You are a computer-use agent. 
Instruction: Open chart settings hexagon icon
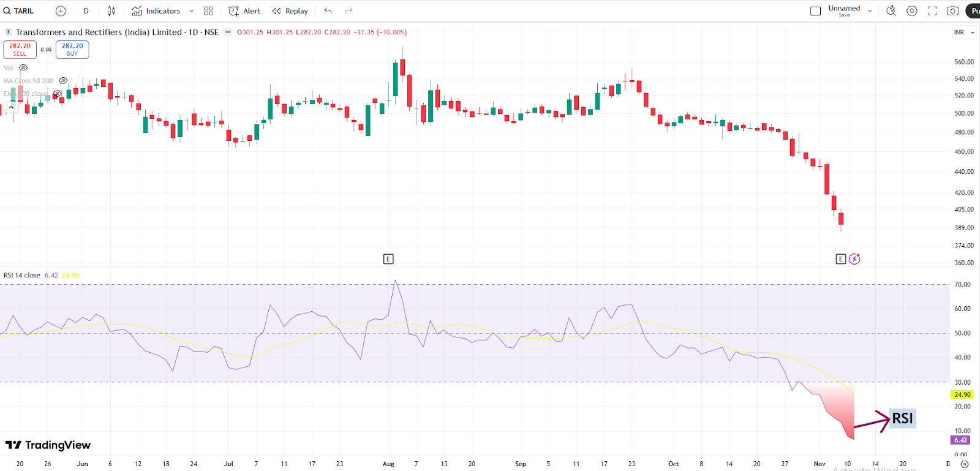(912, 11)
